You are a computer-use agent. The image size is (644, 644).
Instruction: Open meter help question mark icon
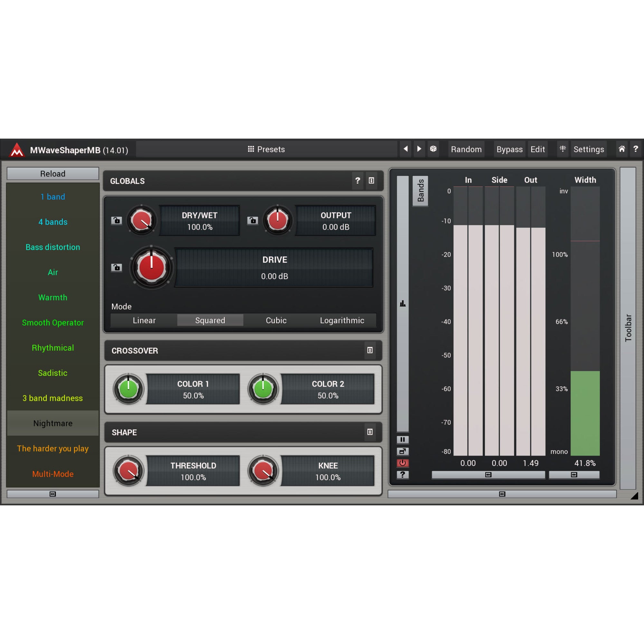pyautogui.click(x=403, y=475)
